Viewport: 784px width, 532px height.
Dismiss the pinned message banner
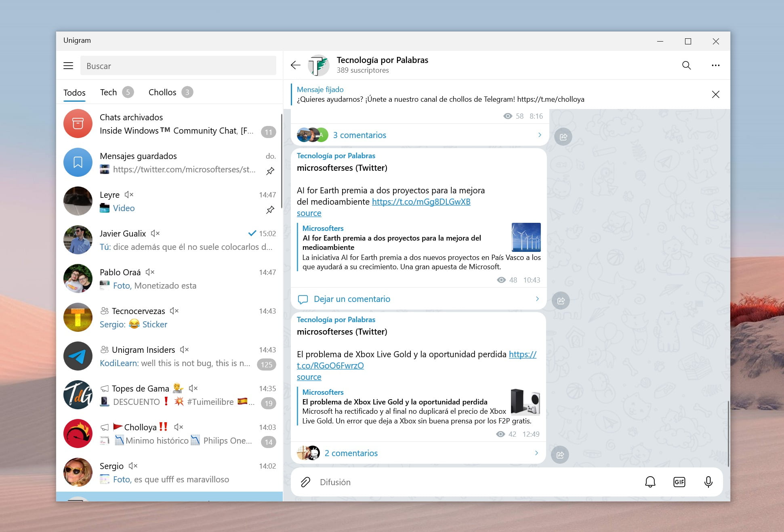(x=715, y=94)
